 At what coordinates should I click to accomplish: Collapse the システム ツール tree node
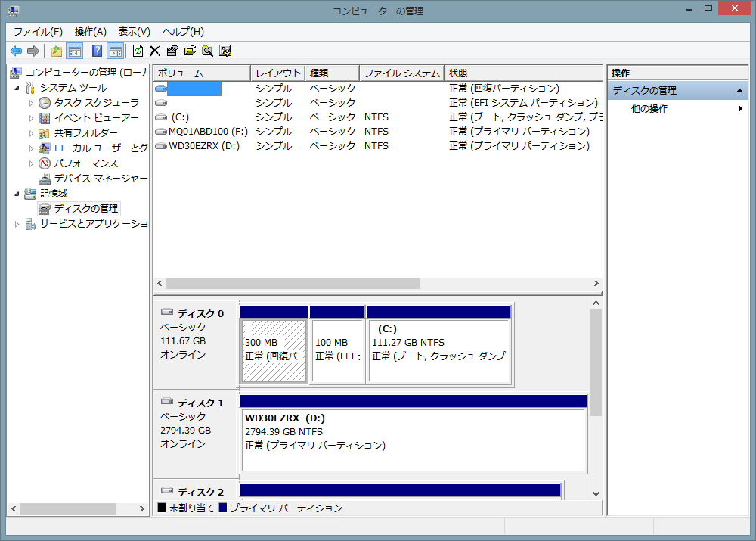point(17,88)
